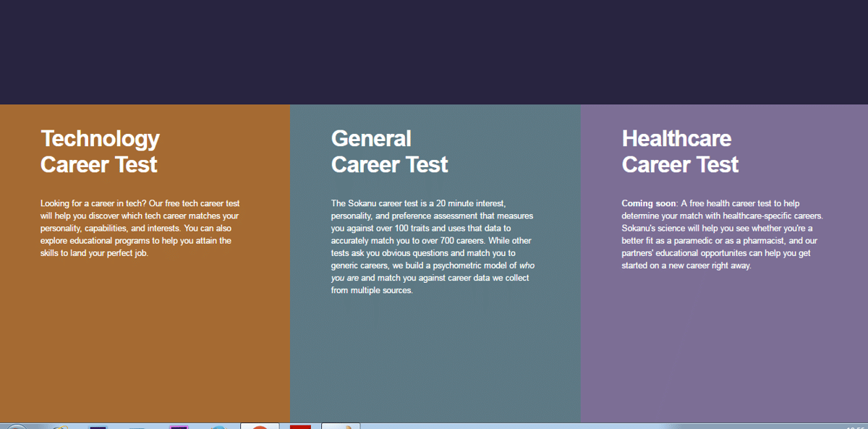Image resolution: width=868 pixels, height=429 pixels.
Task: Open the first dark purple taskbar icon
Action: pyautogui.click(x=98, y=427)
